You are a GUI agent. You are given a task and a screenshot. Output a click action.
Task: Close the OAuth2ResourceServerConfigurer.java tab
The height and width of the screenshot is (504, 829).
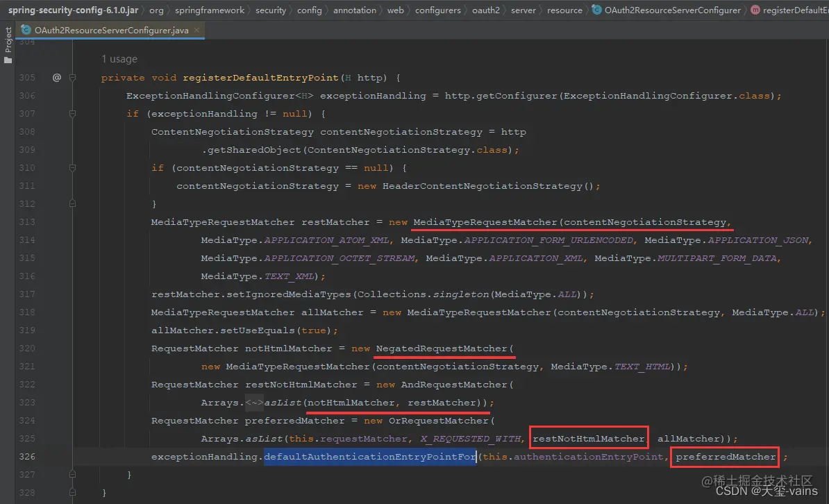(x=196, y=30)
